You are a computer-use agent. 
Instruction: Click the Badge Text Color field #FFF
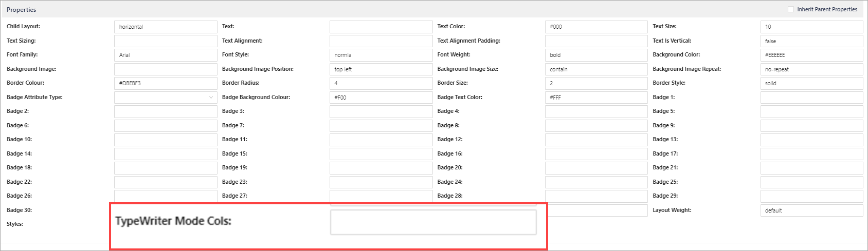(596, 97)
